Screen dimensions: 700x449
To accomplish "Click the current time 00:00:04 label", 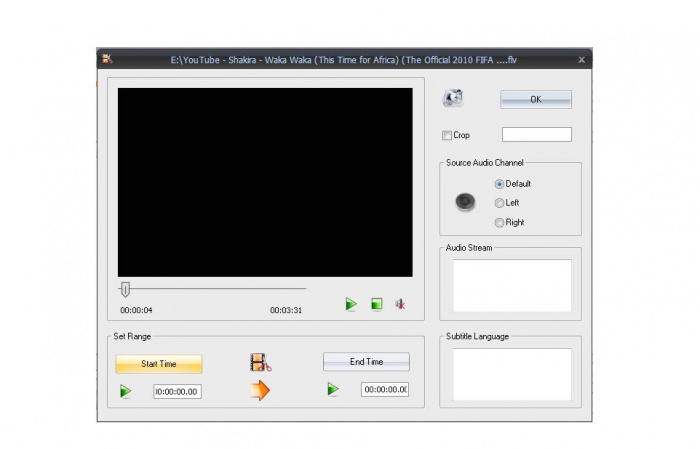I will pyautogui.click(x=136, y=310).
